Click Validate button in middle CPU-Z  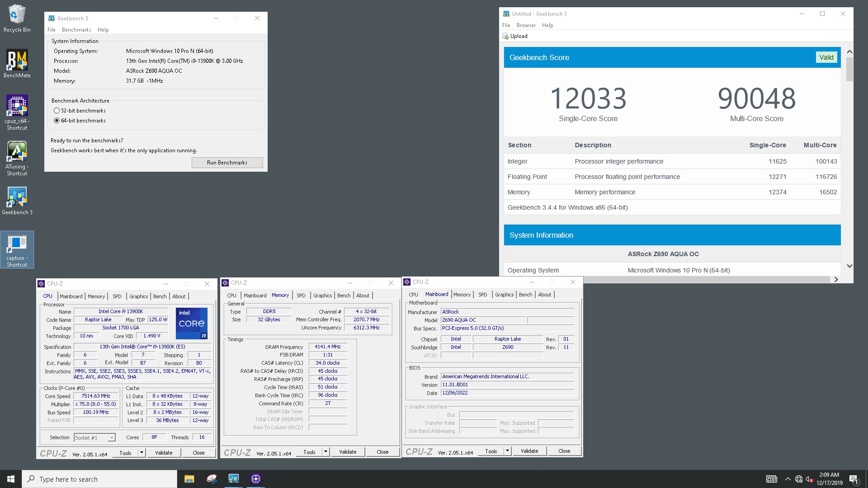[348, 452]
